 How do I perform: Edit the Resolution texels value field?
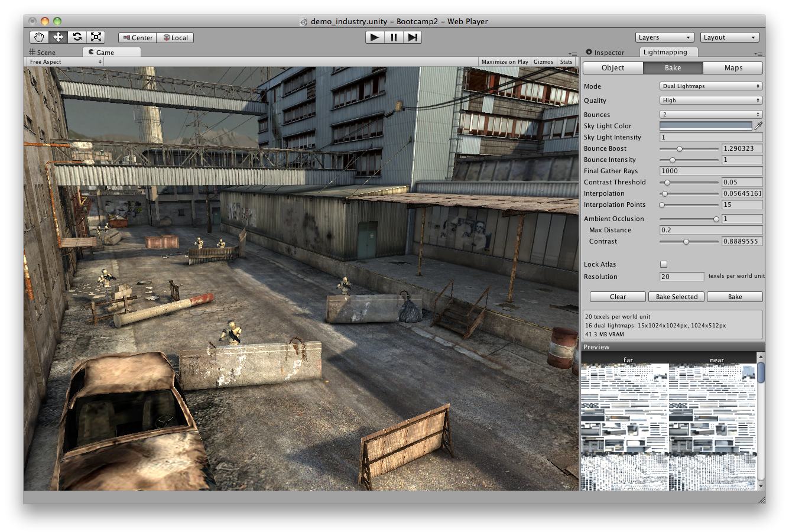[680, 276]
